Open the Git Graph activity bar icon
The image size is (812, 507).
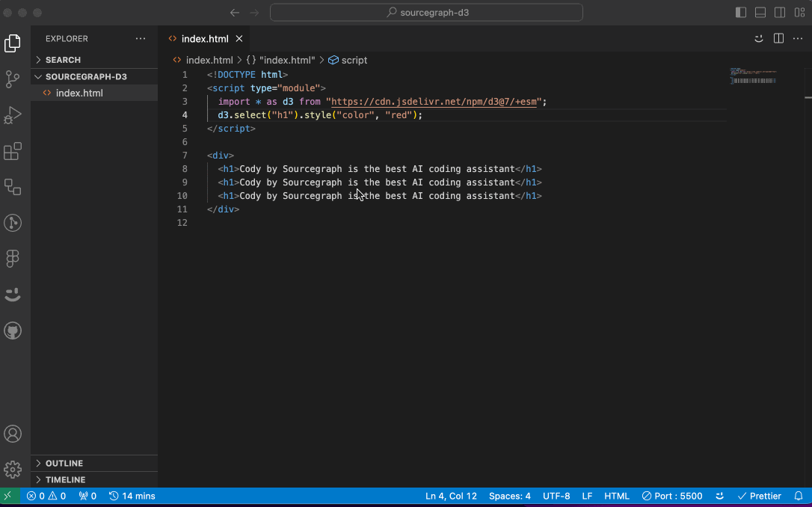click(13, 223)
